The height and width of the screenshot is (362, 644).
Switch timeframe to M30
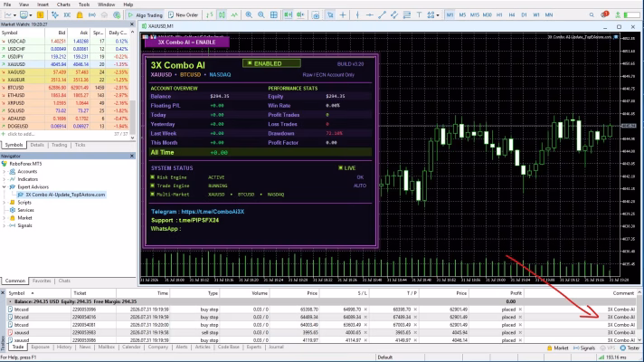click(x=488, y=14)
